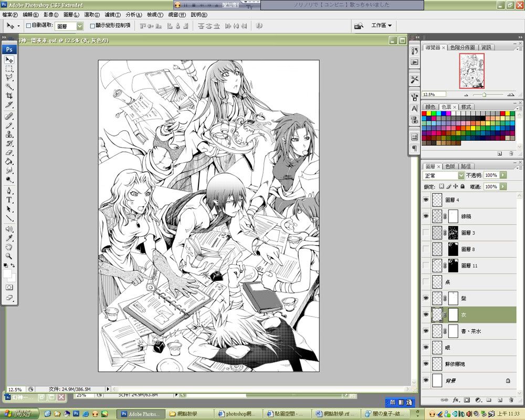Select the Lasso tool
Image resolution: width=525 pixels, height=420 pixels.
pos(9,77)
